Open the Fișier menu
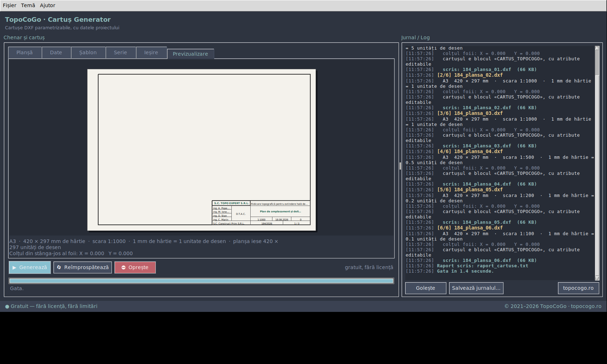 10,5
